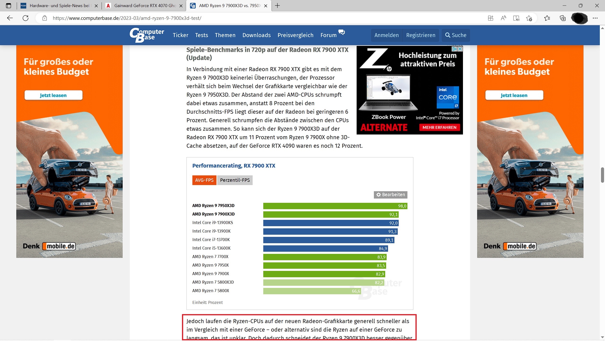Viewport: 605px width, 364px height.
Task: Click the Intel Core i5-13600K label
Action: (211, 248)
